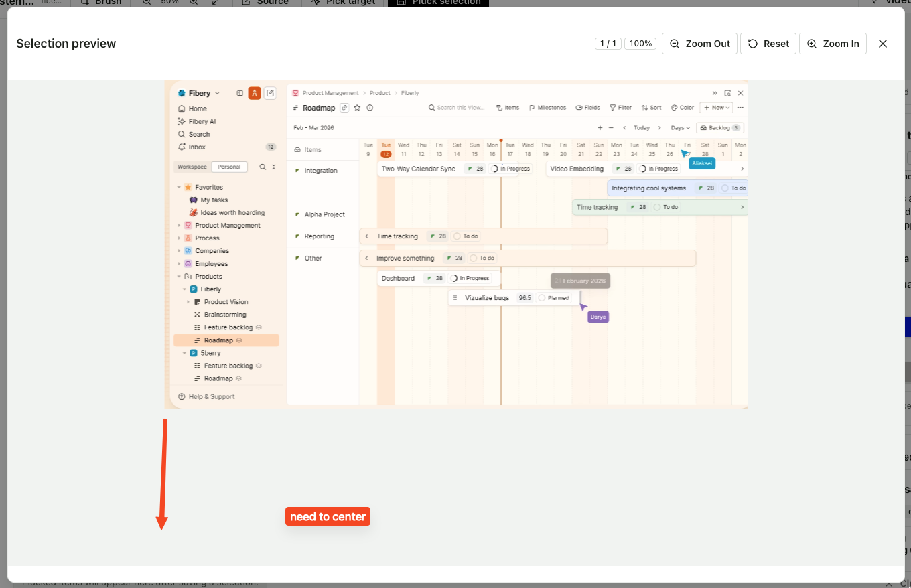This screenshot has height=588, width=911.
Task: Click the collapse-all icon beside sidebar magnifier
Action: pyautogui.click(x=273, y=167)
